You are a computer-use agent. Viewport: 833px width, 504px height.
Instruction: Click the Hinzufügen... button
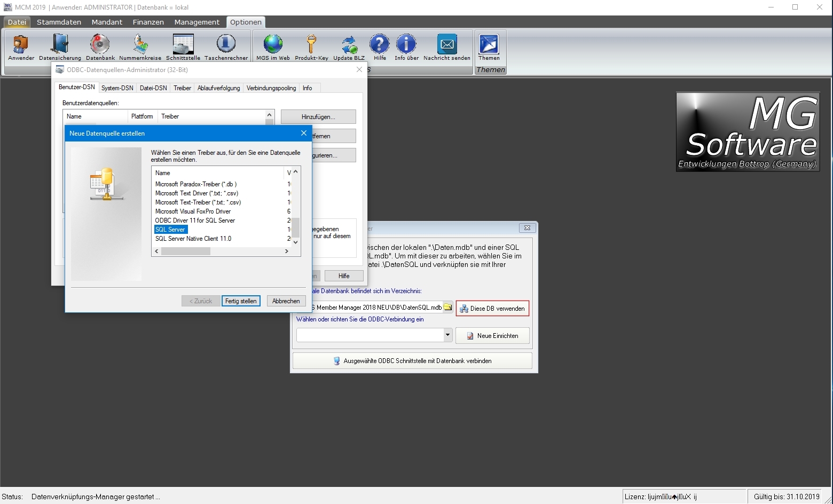coord(318,117)
